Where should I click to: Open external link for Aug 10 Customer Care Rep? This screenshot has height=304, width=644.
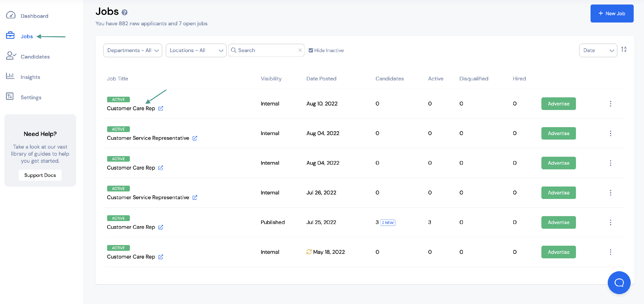click(161, 108)
